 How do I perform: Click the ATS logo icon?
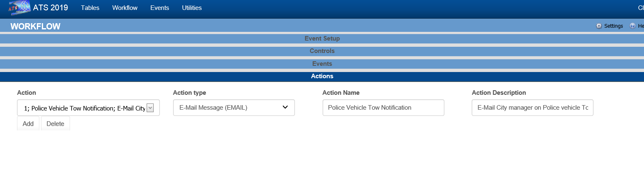coord(19,8)
